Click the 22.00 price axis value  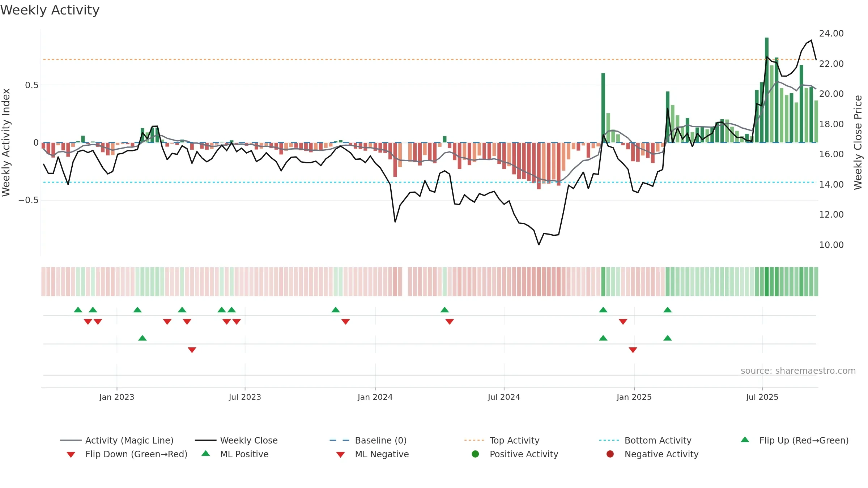coord(831,64)
